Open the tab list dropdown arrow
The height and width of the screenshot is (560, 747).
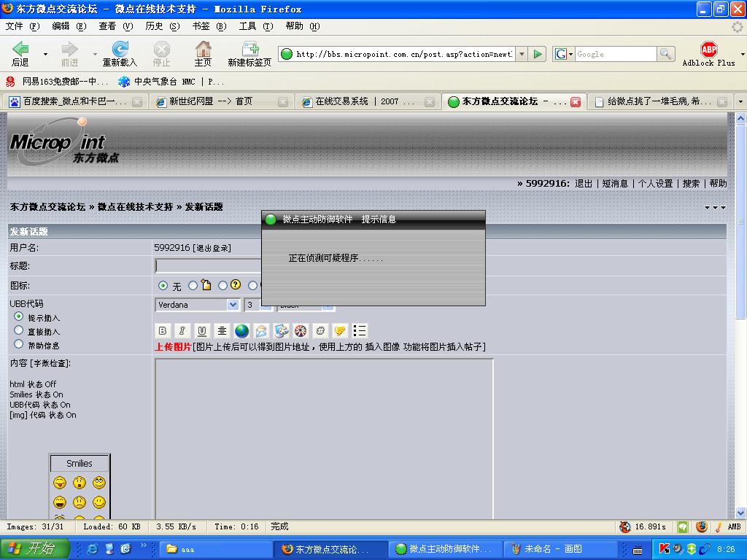(740, 101)
